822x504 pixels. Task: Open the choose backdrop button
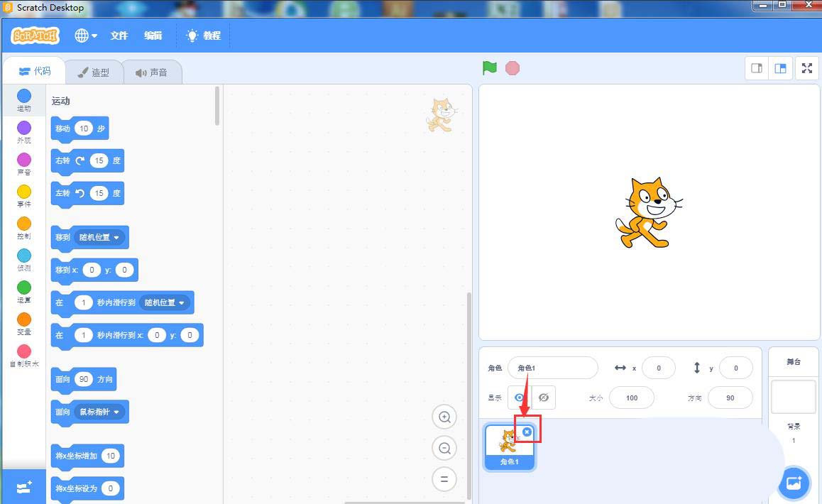[794, 483]
